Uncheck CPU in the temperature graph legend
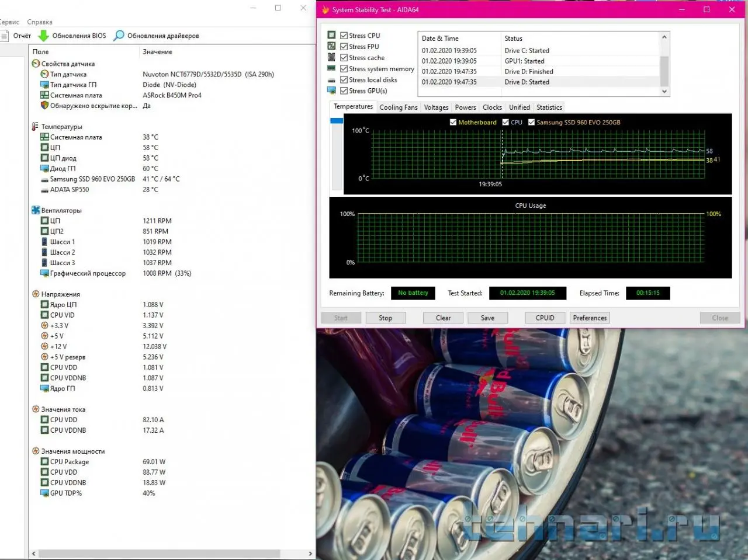The width and height of the screenshot is (748, 560). pyautogui.click(x=505, y=123)
